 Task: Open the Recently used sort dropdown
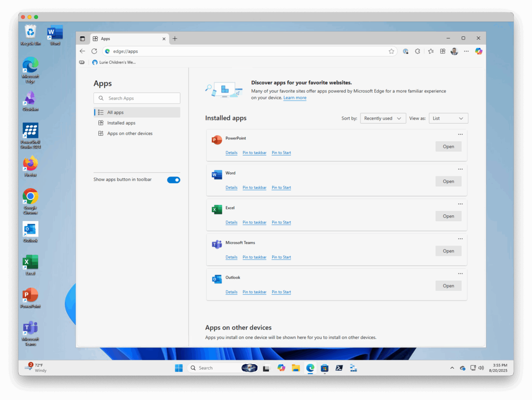[383, 118]
